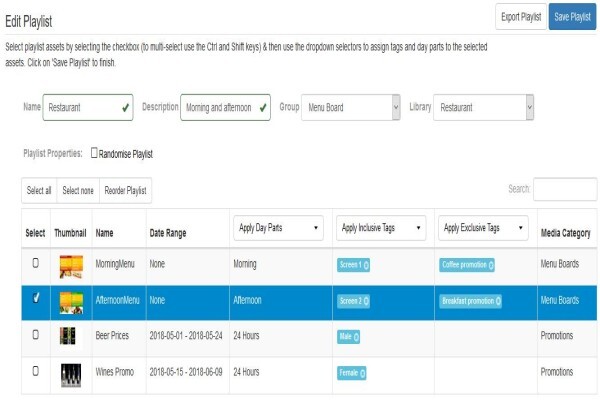The height and width of the screenshot is (400, 600).
Task: Click the Save Playlist button
Action: pyautogui.click(x=572, y=17)
